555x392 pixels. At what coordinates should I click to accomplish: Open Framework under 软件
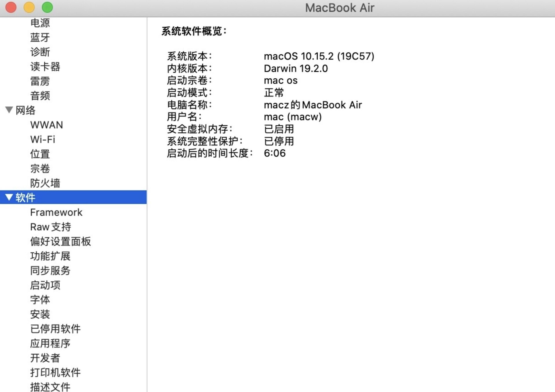56,212
